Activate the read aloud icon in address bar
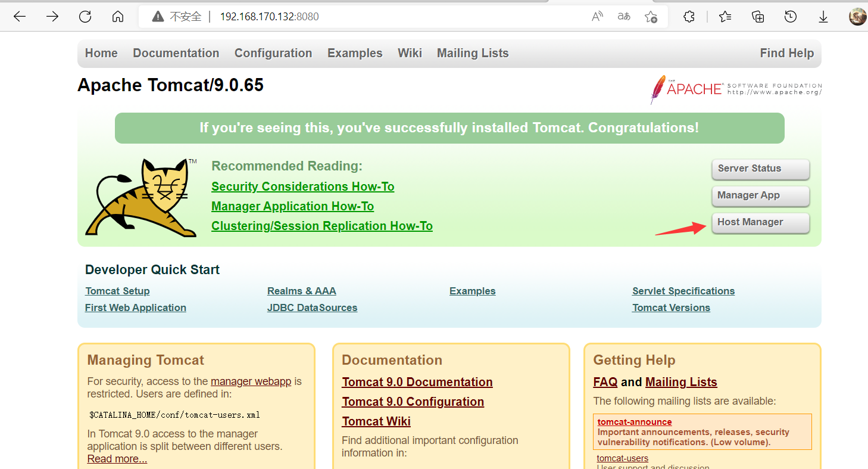The height and width of the screenshot is (469, 868). click(598, 17)
